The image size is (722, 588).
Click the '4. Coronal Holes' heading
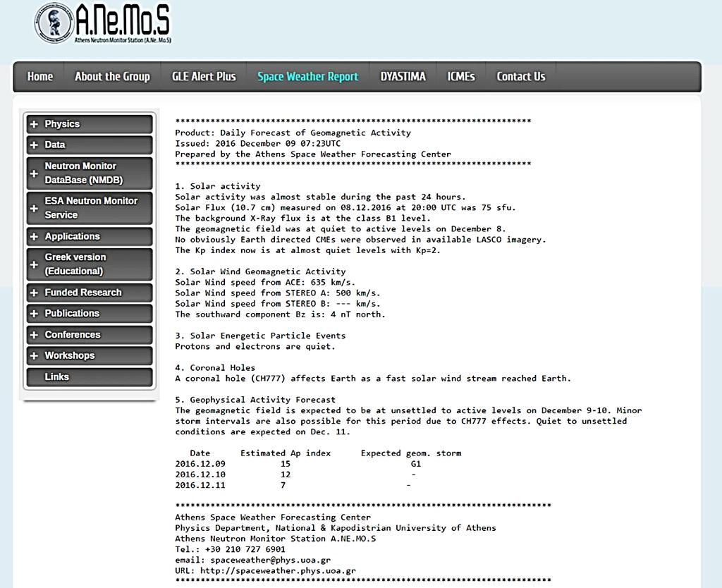[x=215, y=368]
